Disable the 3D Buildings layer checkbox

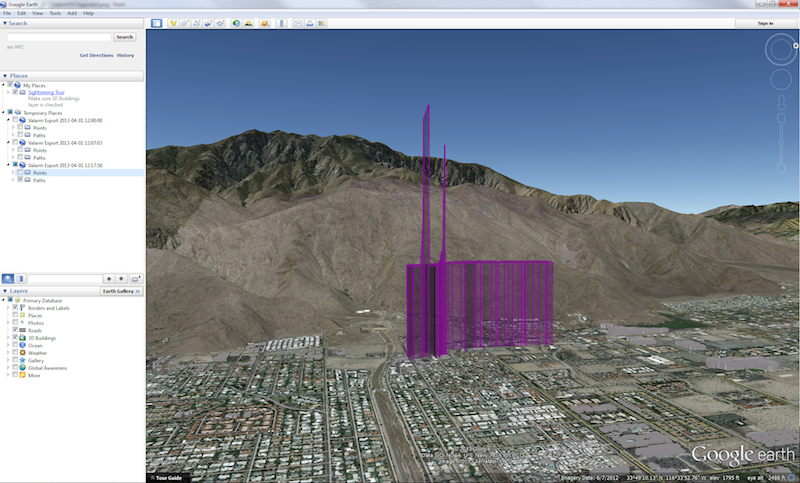(16, 338)
